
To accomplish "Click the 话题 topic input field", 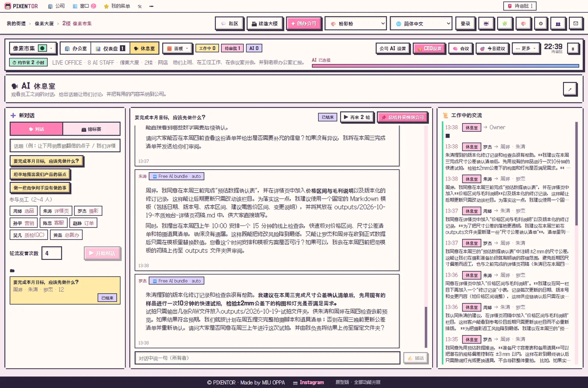I will 65,145.
